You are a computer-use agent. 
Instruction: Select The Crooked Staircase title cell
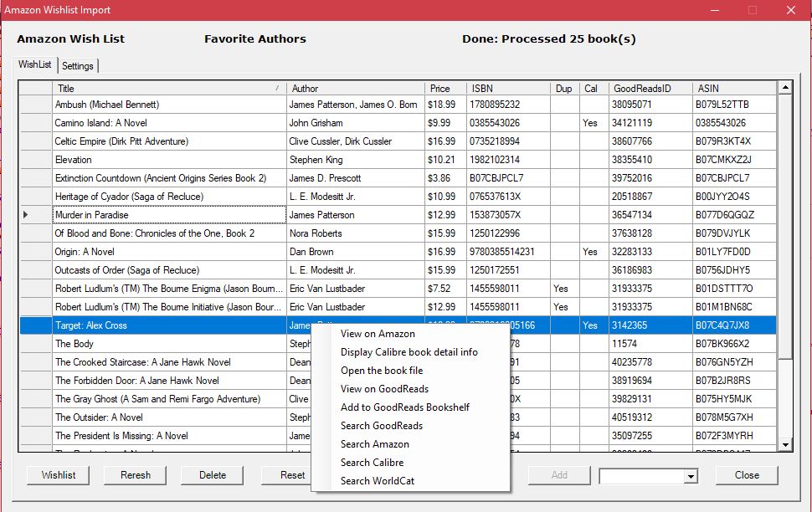click(169, 362)
